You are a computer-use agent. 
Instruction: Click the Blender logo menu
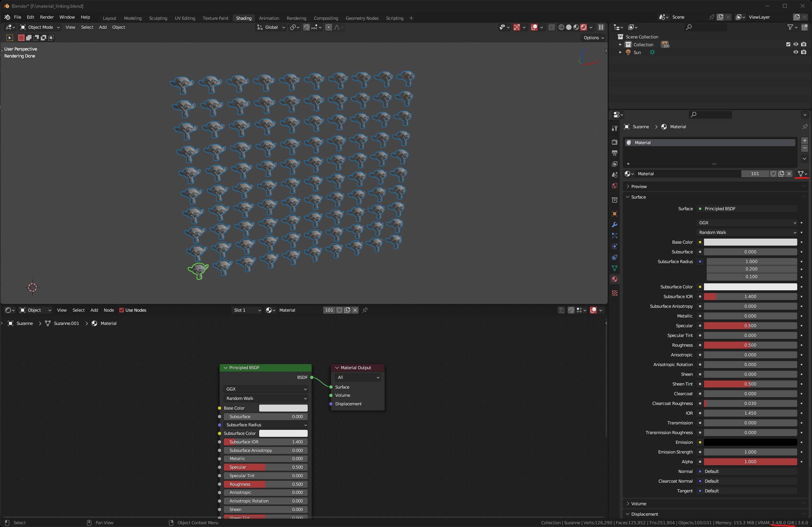7,17
